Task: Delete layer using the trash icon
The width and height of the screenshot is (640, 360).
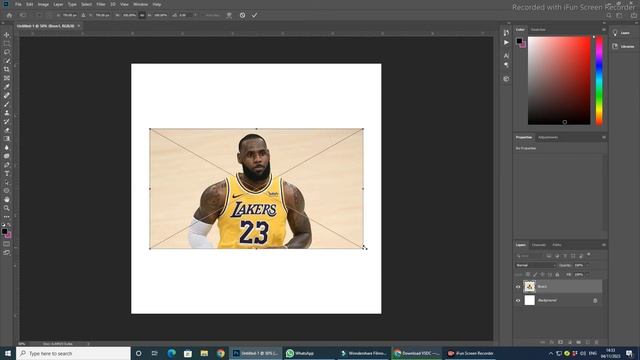Action: pyautogui.click(x=596, y=342)
